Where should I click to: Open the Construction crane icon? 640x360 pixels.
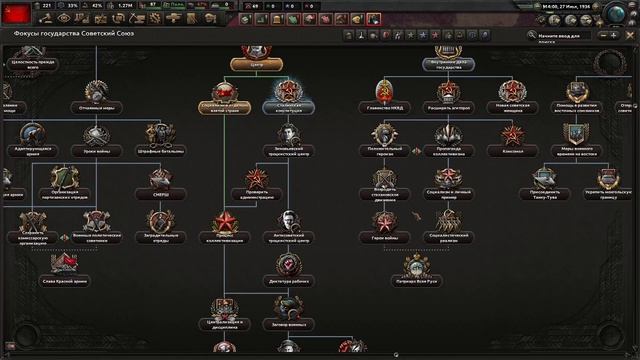point(137,18)
